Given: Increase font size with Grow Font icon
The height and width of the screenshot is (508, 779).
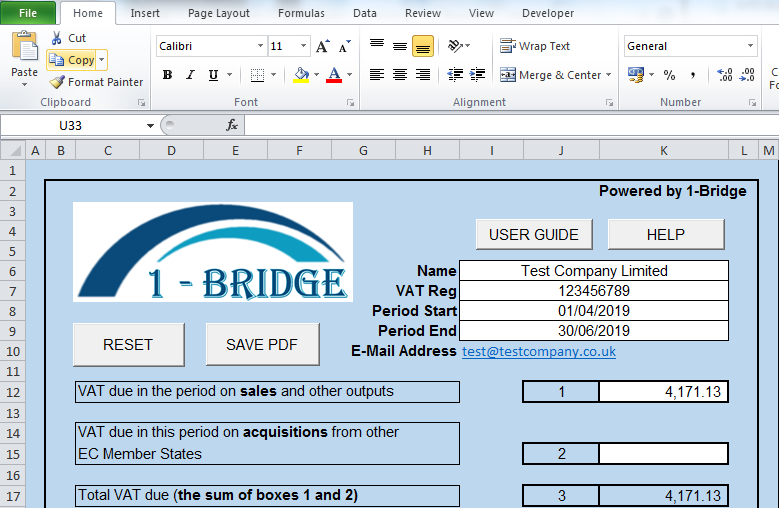Looking at the screenshot, I should coord(322,46).
